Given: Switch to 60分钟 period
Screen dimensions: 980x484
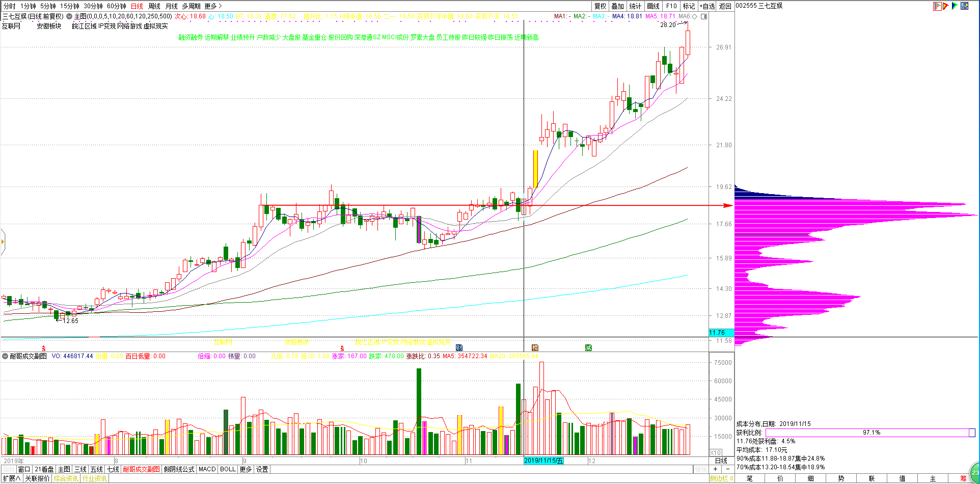Looking at the screenshot, I should [x=117, y=6].
